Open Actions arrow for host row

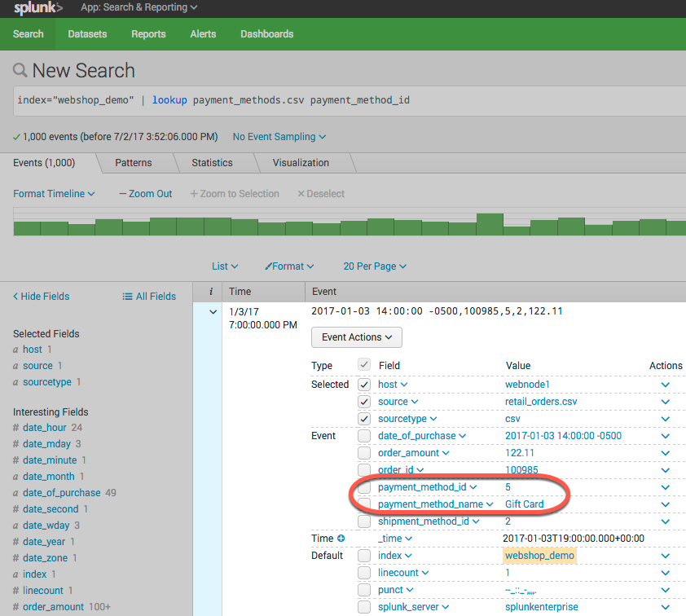coord(666,385)
